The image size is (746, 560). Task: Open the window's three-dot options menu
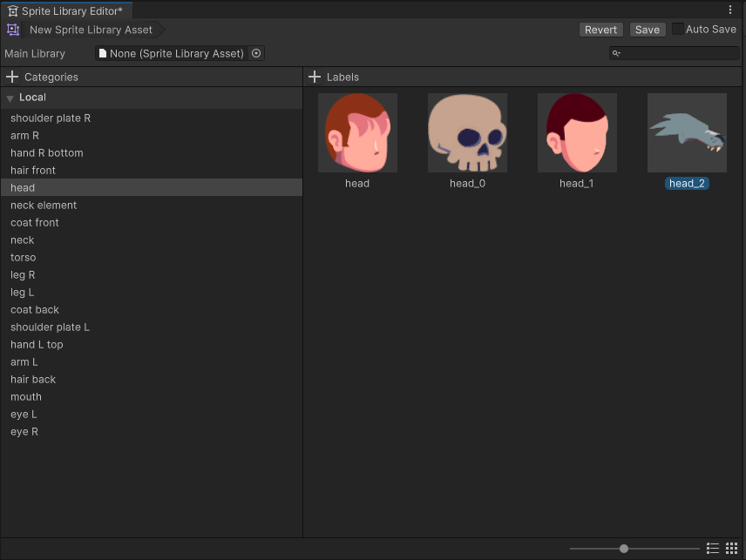click(730, 10)
